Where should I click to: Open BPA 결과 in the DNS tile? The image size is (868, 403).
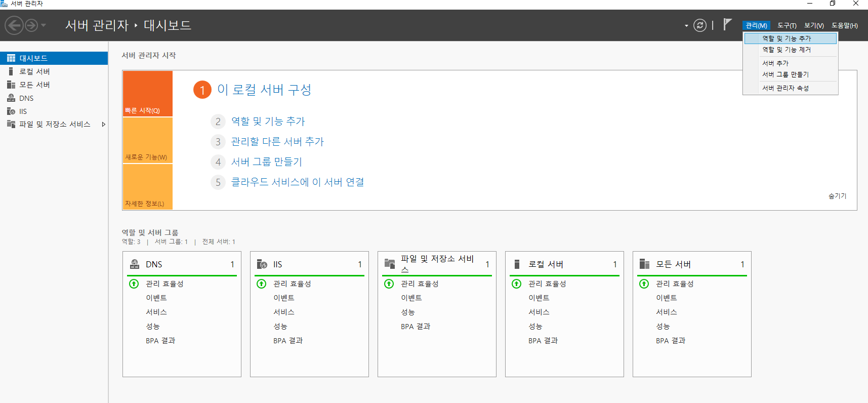(160, 341)
